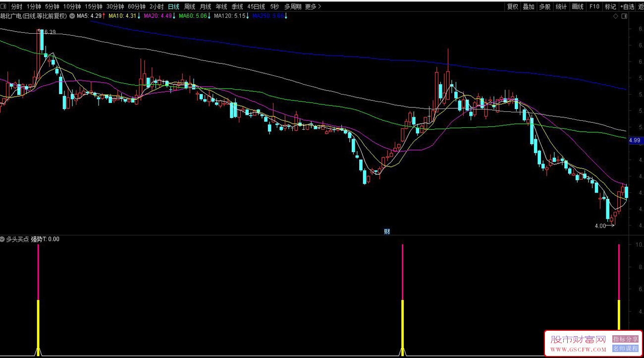Viewport: 644px width, 358px height.
Task: Click the 财 finance marker on the chart
Action: coord(387,231)
